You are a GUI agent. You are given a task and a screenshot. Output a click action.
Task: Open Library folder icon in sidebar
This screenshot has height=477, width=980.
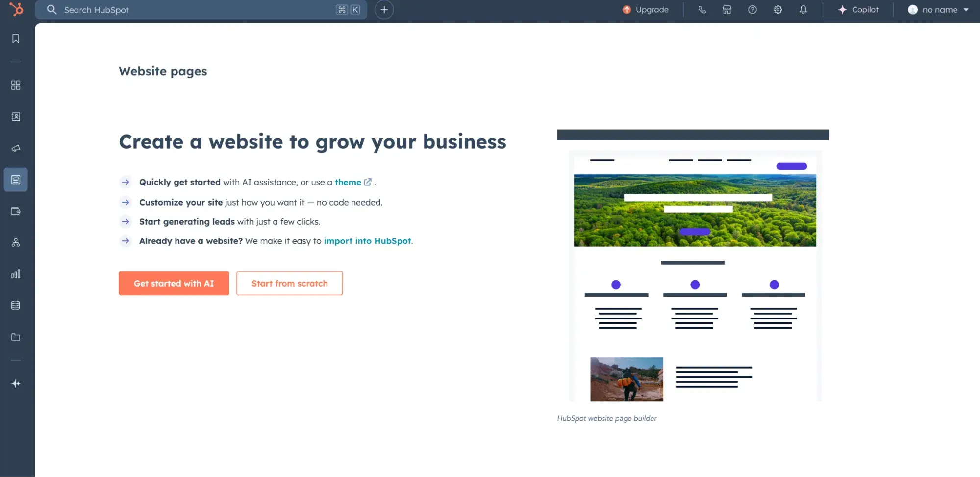pyautogui.click(x=16, y=337)
